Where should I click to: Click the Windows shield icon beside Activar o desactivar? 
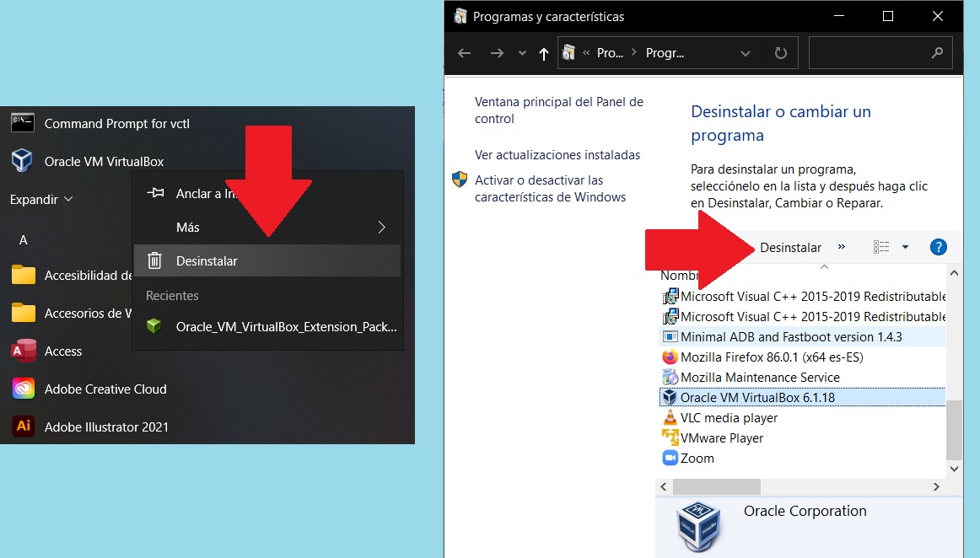(x=460, y=180)
